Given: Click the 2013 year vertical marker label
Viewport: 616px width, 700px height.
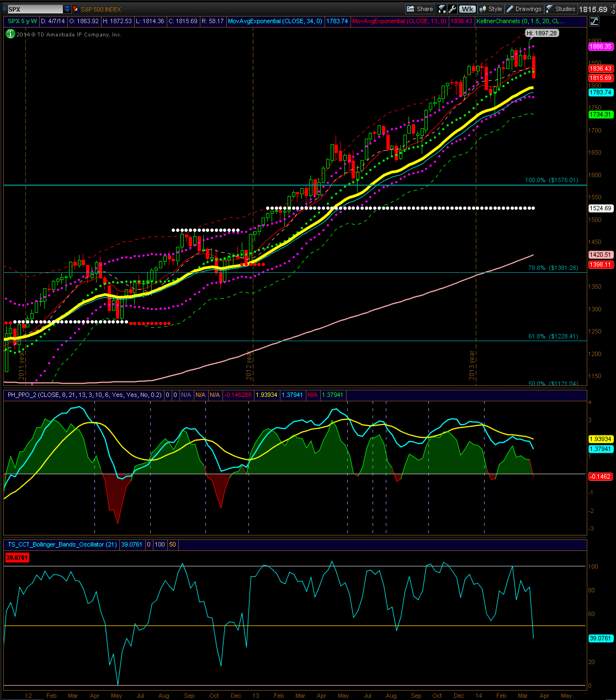Looking at the screenshot, I should coord(472,365).
